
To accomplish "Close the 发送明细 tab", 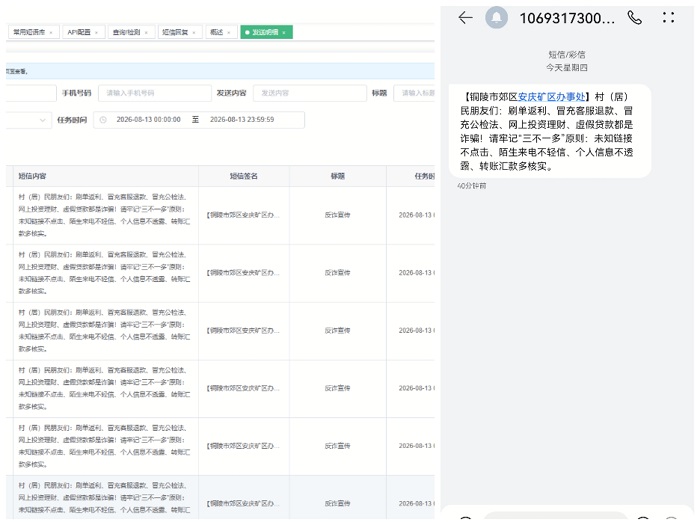I will (284, 33).
